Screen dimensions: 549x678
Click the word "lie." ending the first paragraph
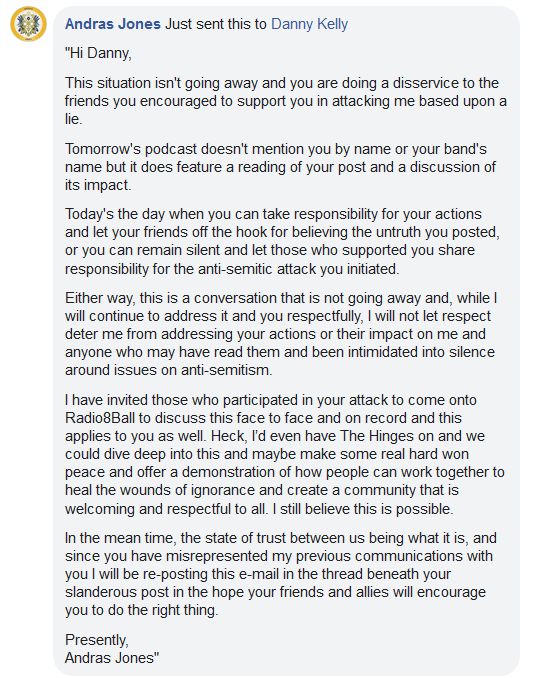click(x=73, y=119)
